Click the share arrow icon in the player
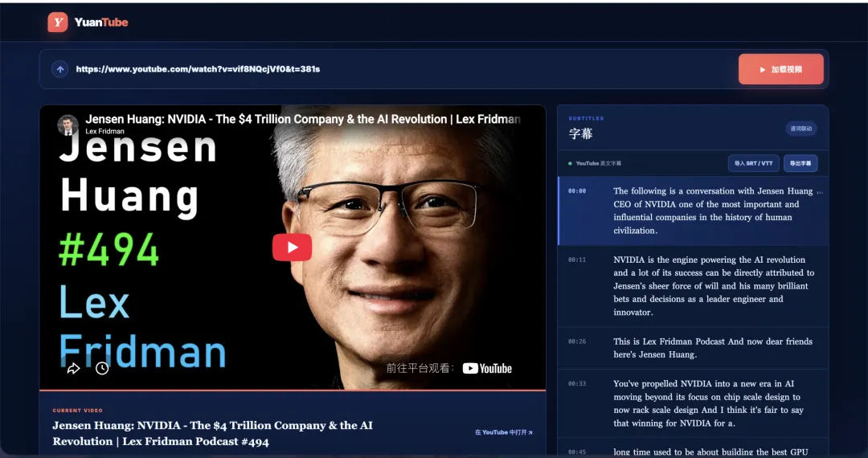 pyautogui.click(x=74, y=368)
